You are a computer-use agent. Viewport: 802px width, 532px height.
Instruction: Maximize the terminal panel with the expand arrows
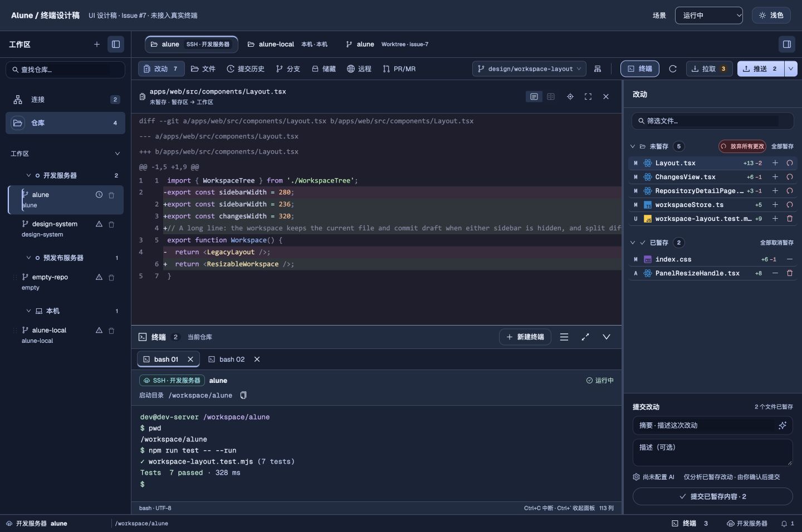585,337
